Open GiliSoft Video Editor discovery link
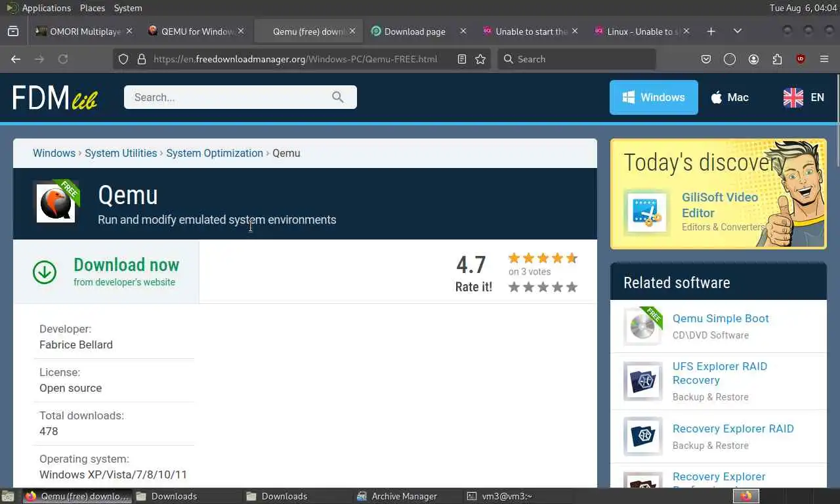840x504 pixels. [720, 205]
